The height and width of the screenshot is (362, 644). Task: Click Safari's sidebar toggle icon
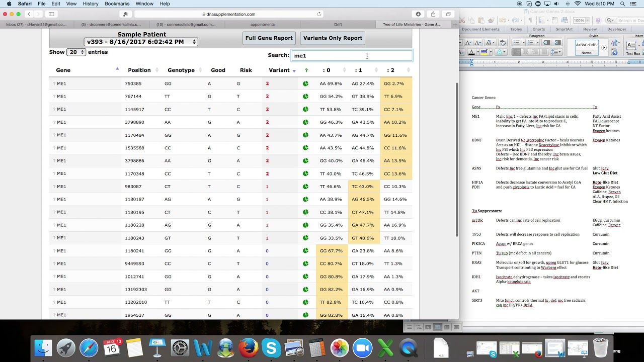click(51, 14)
